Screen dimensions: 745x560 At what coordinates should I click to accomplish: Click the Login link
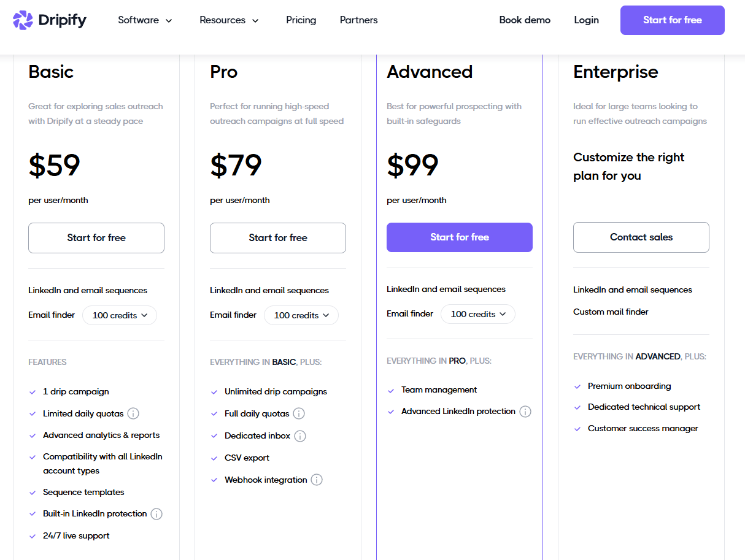(586, 20)
